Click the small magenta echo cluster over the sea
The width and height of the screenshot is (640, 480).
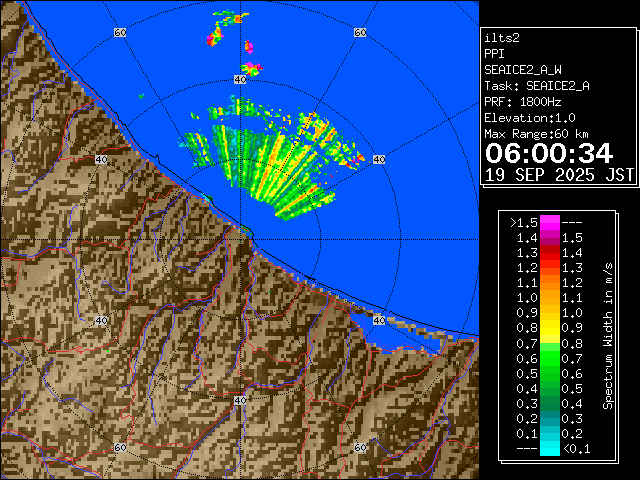pyautogui.click(x=214, y=37)
